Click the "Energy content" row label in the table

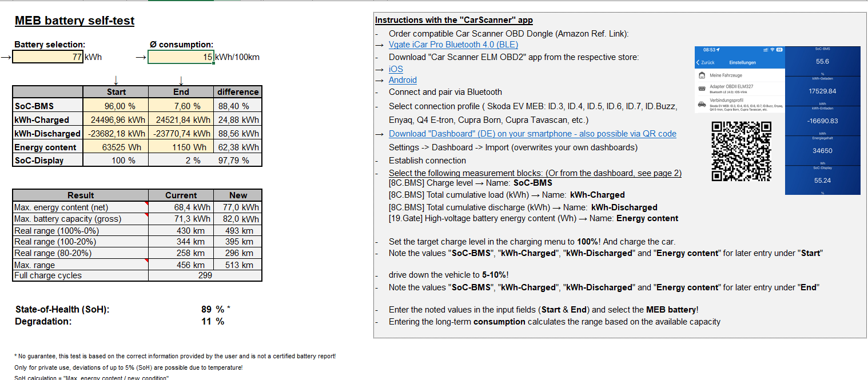click(x=48, y=147)
